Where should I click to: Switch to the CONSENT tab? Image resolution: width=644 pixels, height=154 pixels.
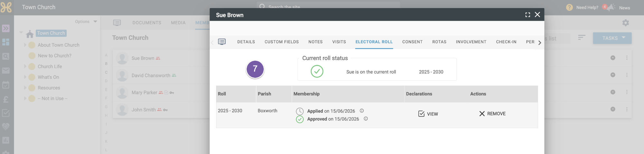click(412, 42)
